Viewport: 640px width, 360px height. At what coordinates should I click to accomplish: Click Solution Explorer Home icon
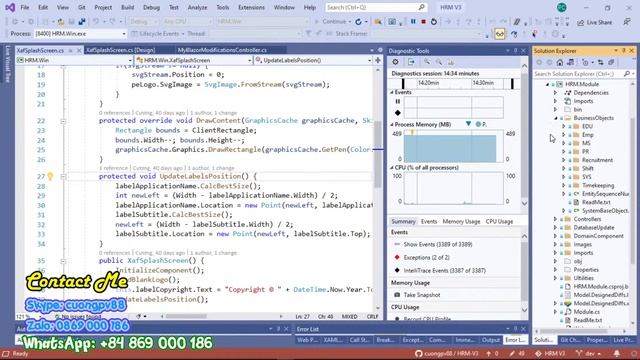(560, 62)
